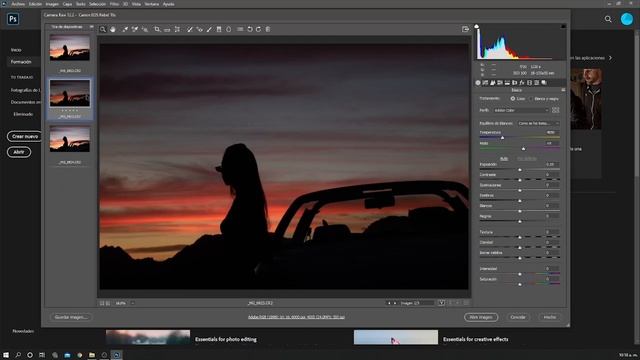Click the Exposición slider handle

[520, 170]
